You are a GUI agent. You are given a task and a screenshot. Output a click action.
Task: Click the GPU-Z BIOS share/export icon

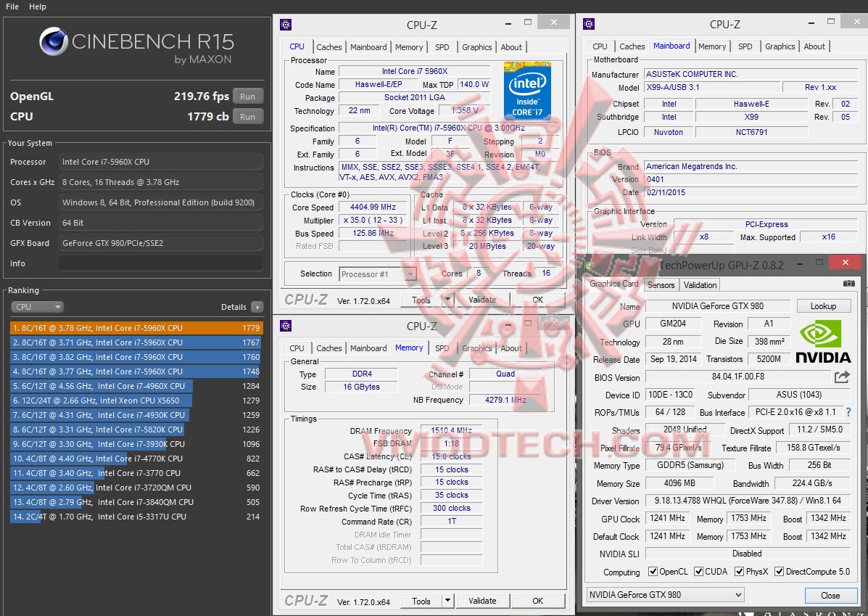[841, 377]
